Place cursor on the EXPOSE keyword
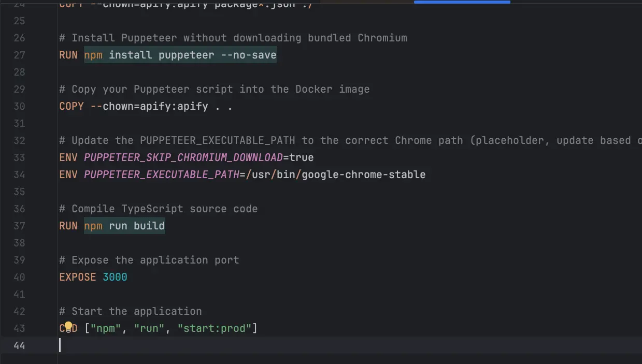Screen dimensions: 642x364 [x=77, y=277]
